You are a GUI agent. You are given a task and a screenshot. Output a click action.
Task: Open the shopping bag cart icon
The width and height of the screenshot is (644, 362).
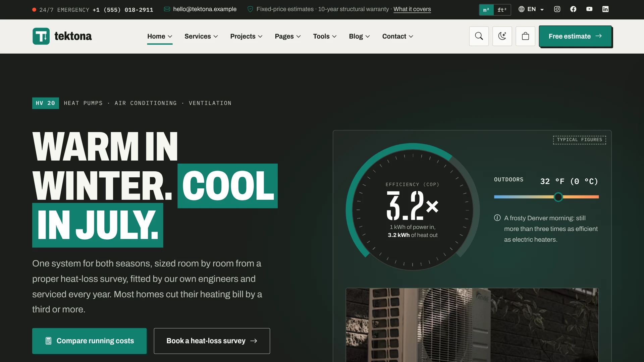tap(525, 36)
